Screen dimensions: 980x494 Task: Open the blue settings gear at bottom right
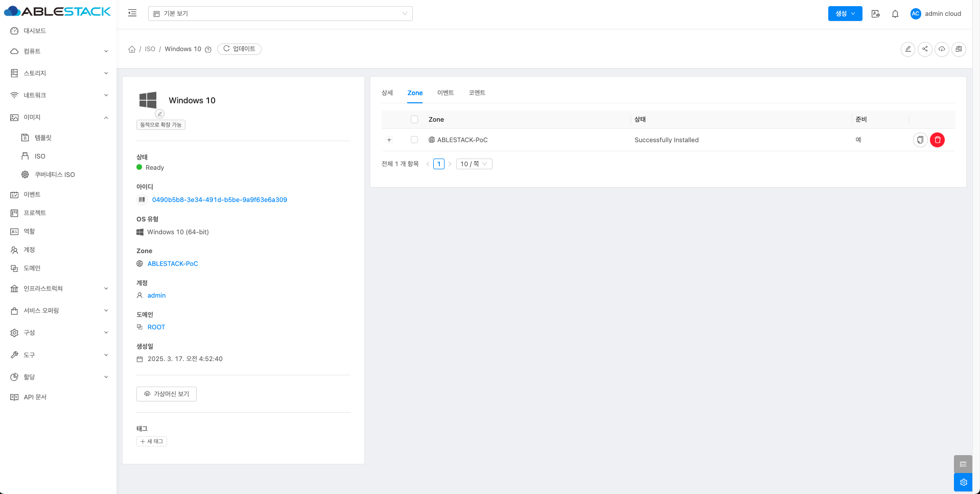(x=963, y=482)
